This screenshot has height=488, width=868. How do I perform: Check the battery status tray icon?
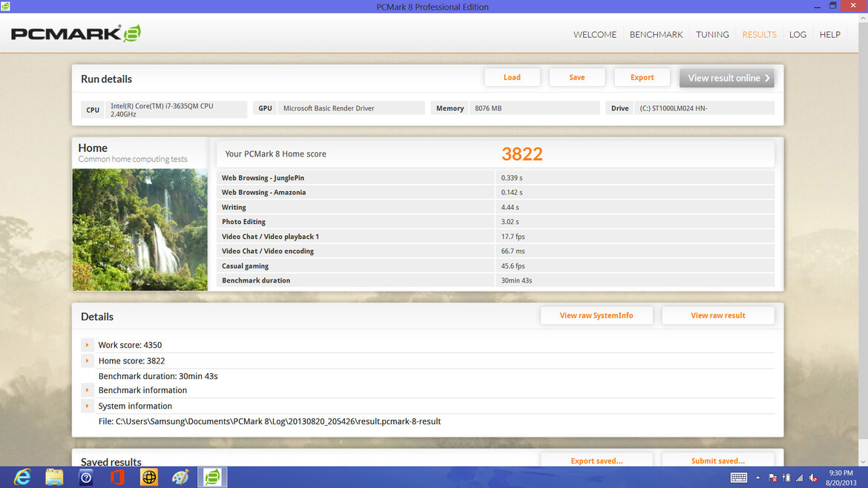pyautogui.click(x=786, y=478)
